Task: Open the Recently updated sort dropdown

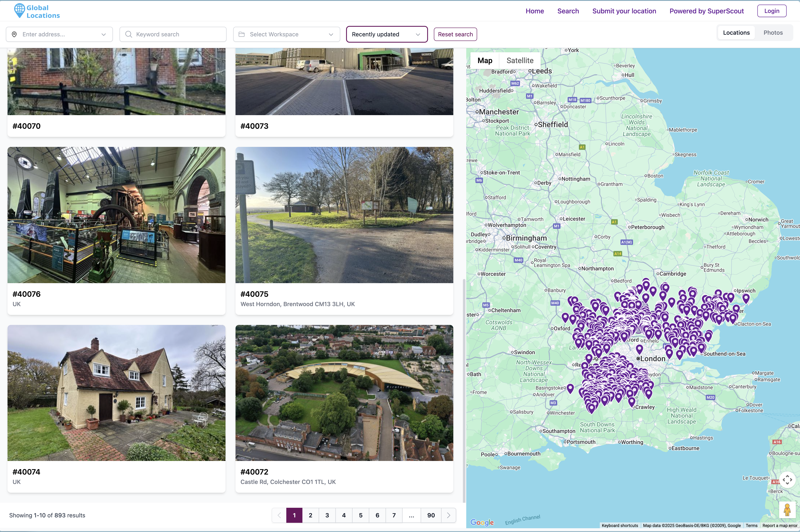Action: point(386,34)
